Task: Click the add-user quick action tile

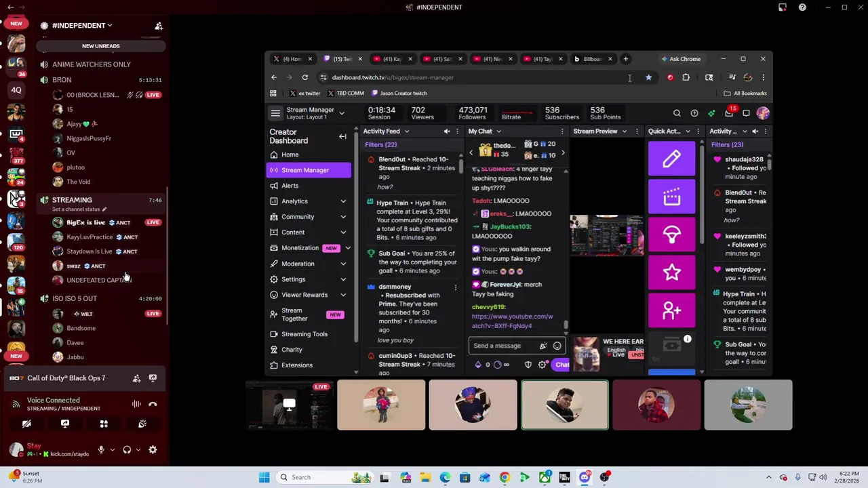Action: pos(671,310)
